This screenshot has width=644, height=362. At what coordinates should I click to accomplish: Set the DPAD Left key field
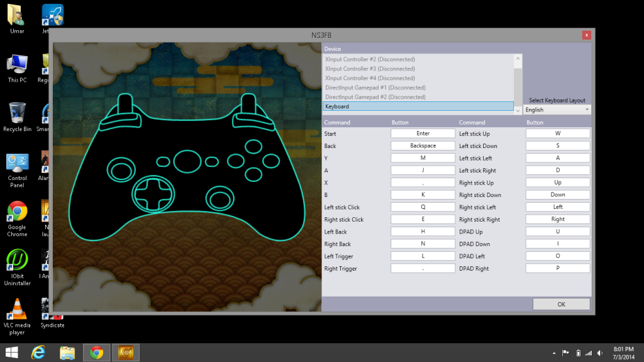pos(558,256)
